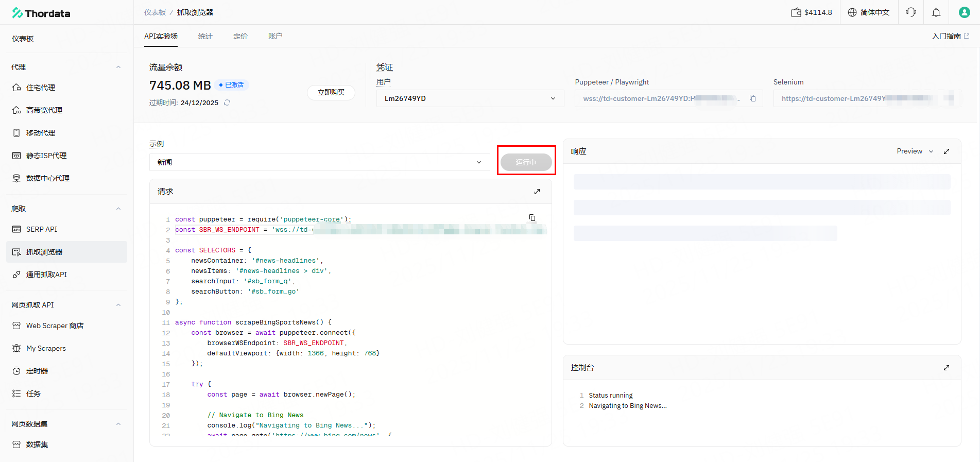Open the Preview mode dropdown
980x462 pixels.
915,151
